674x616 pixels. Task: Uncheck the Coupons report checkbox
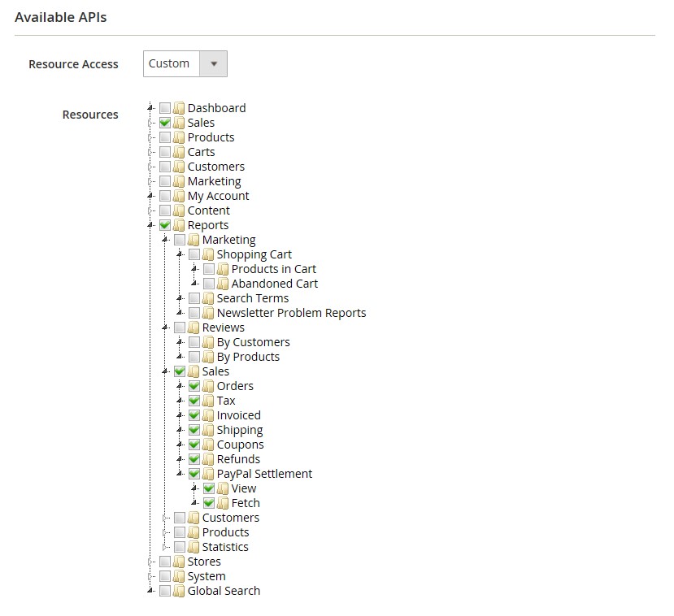pyautogui.click(x=194, y=445)
